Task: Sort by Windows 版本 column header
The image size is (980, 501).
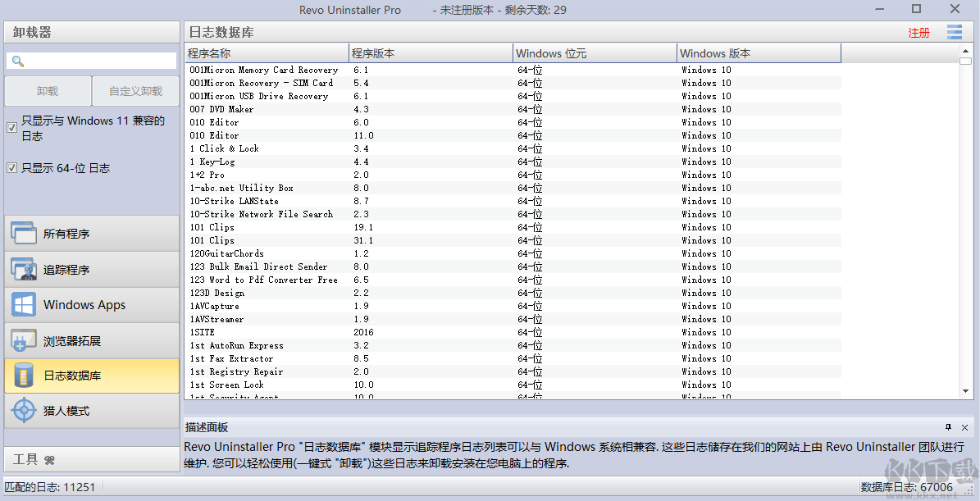Action: coord(759,53)
